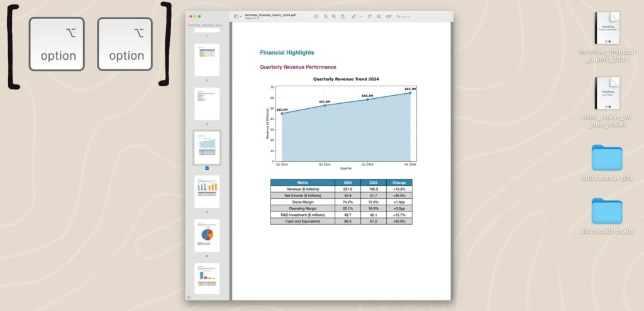Screen dimensions: 644x311
Task: Select exec_report_v9_final_FINAL desktop file
Action: tap(607, 93)
